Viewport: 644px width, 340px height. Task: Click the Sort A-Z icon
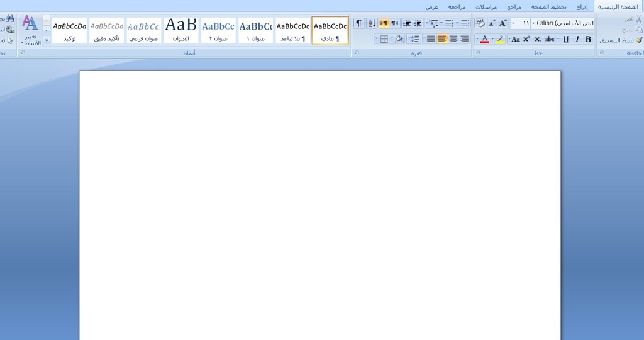click(x=371, y=23)
